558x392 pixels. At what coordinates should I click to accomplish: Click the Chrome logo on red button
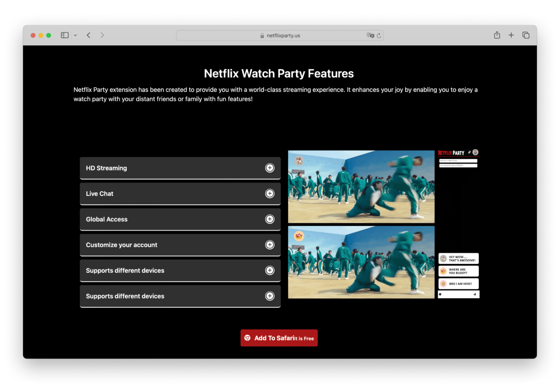(x=247, y=338)
